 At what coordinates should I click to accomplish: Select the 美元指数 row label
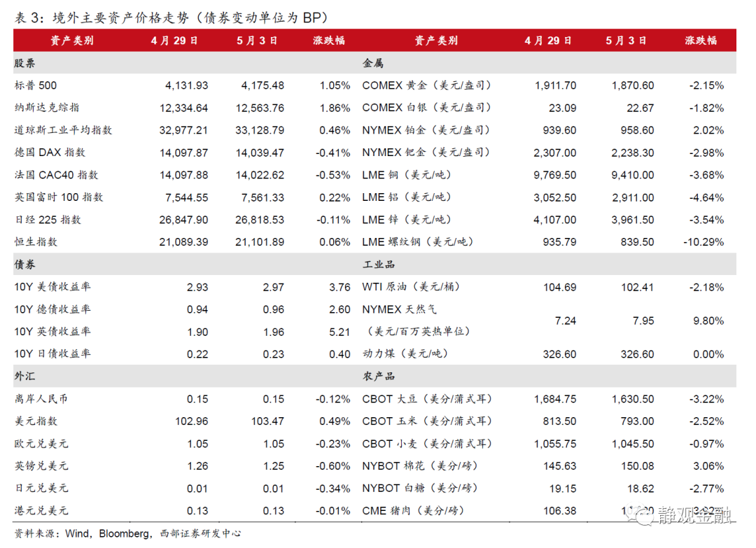pyautogui.click(x=36, y=421)
